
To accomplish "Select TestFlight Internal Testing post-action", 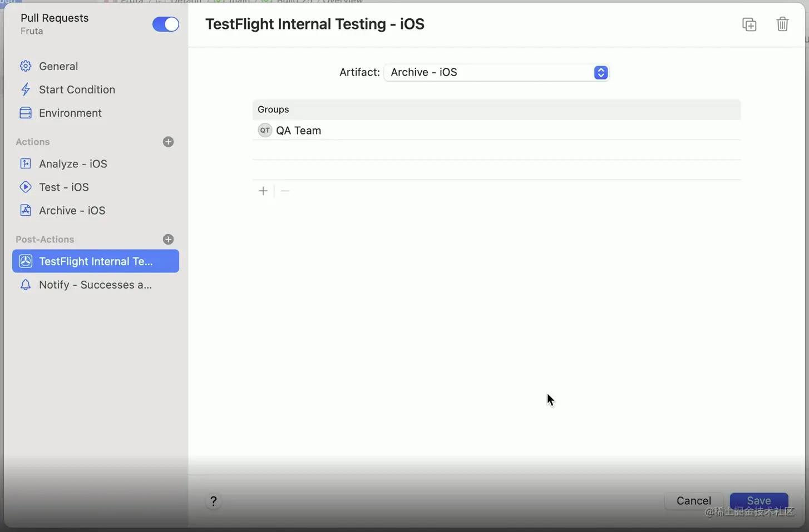I will pos(95,261).
